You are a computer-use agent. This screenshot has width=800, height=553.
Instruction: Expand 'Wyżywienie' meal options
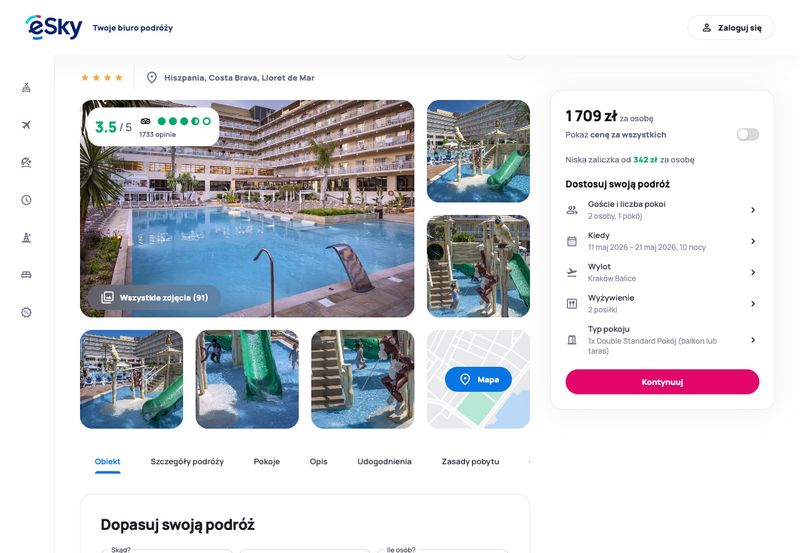pyautogui.click(x=662, y=304)
